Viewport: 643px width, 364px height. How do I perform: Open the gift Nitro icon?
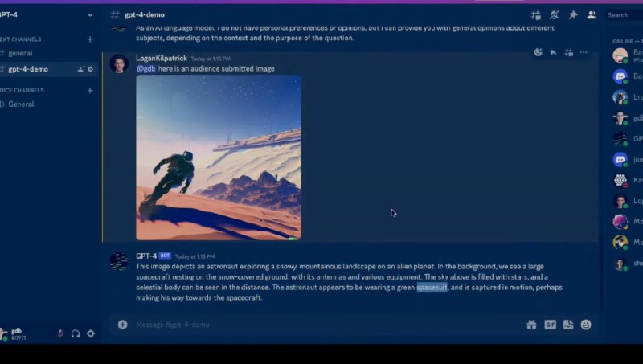pyautogui.click(x=531, y=325)
